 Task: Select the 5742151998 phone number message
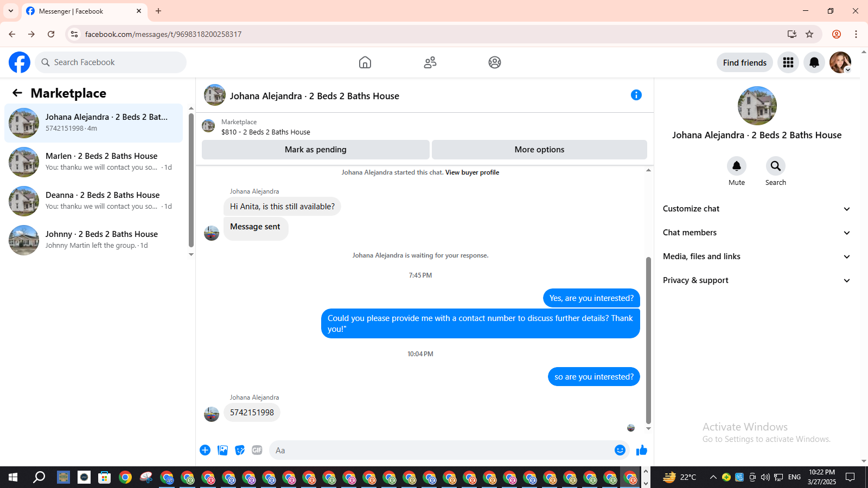(x=252, y=413)
